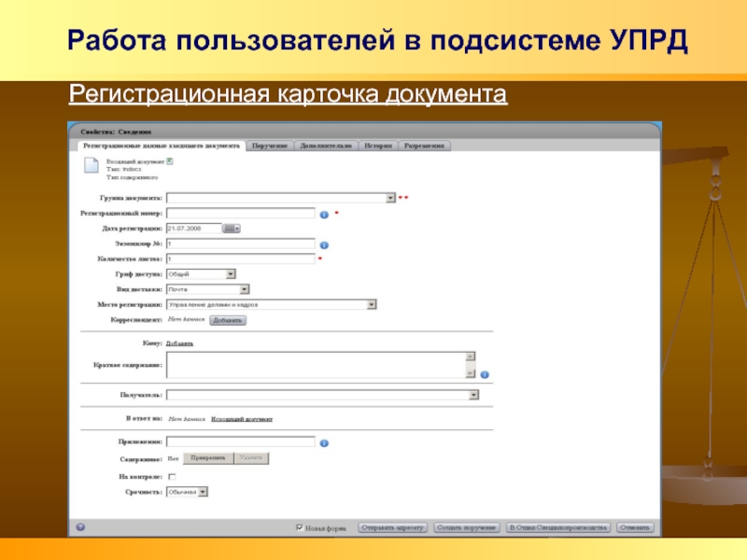Click the Отправить адресату button
747x560 pixels.
pos(392,527)
